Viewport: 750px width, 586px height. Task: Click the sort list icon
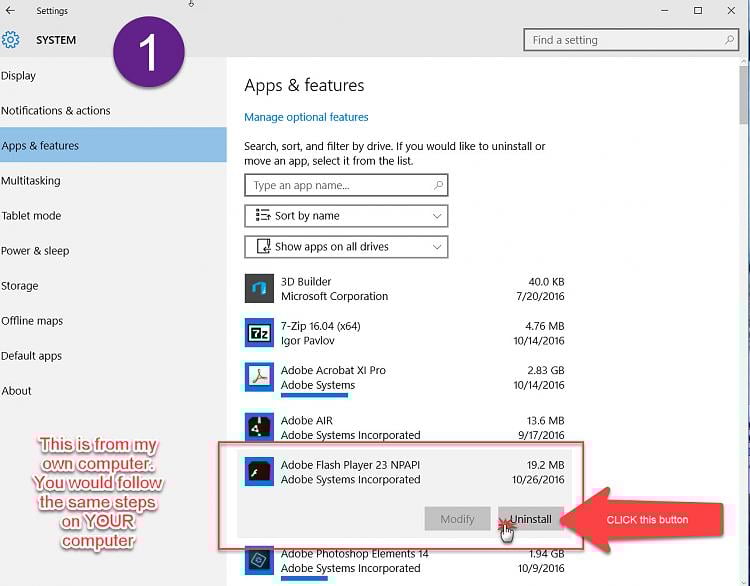[x=263, y=215]
